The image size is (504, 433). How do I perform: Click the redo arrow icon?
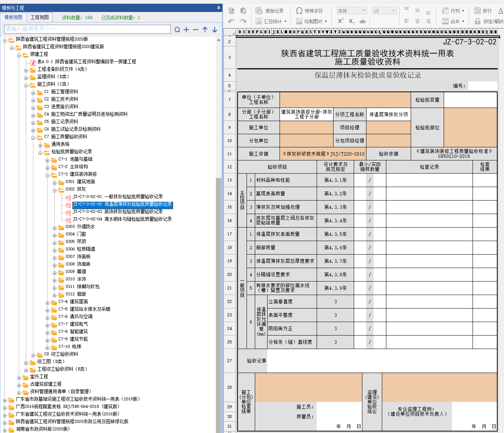pos(243,21)
